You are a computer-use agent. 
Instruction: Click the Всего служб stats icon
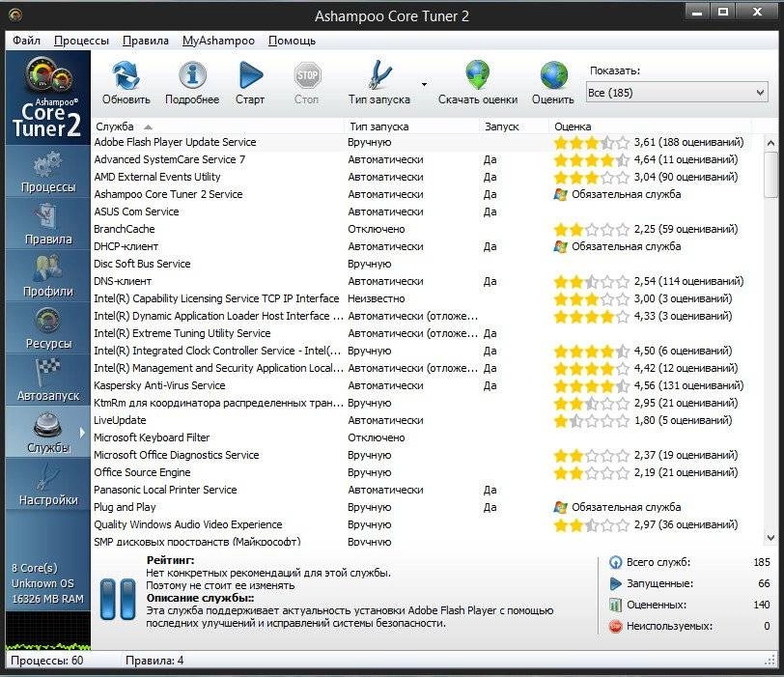tap(615, 562)
